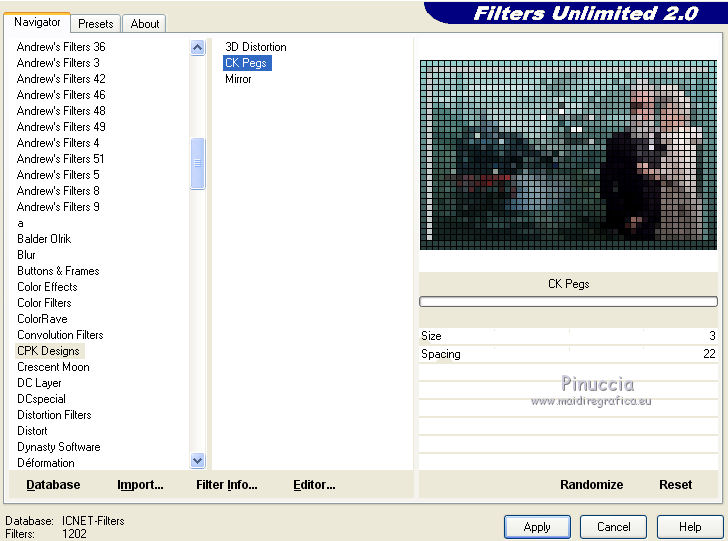Select the 3D Distortion filter

(x=256, y=47)
